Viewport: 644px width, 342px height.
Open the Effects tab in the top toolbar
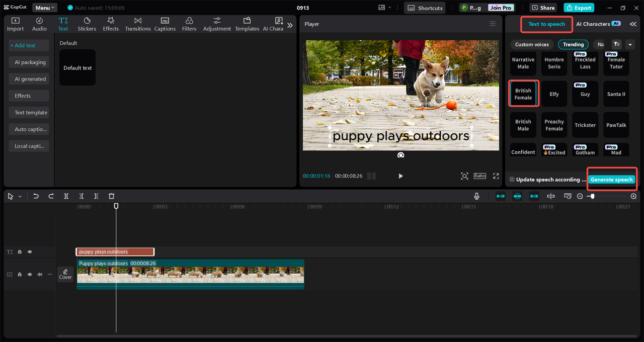pyautogui.click(x=111, y=24)
